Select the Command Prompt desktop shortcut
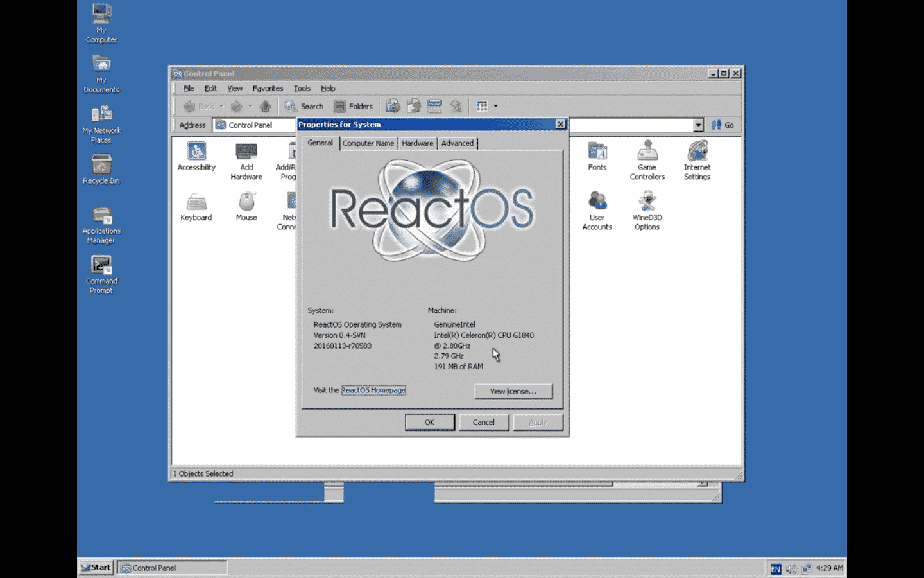924x578 pixels. point(101,275)
